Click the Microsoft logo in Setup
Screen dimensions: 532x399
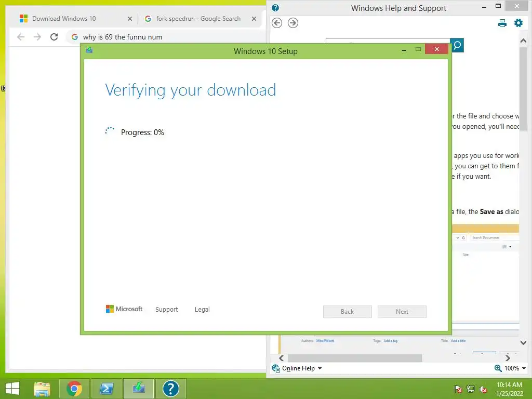(x=124, y=309)
